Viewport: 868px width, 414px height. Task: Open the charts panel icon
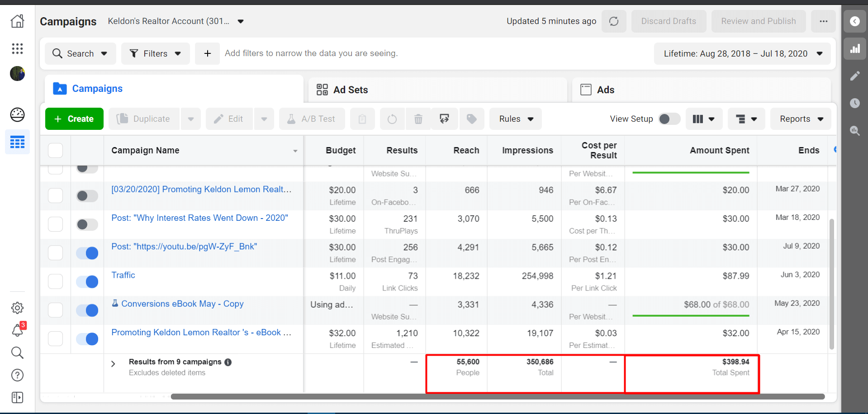[854, 49]
